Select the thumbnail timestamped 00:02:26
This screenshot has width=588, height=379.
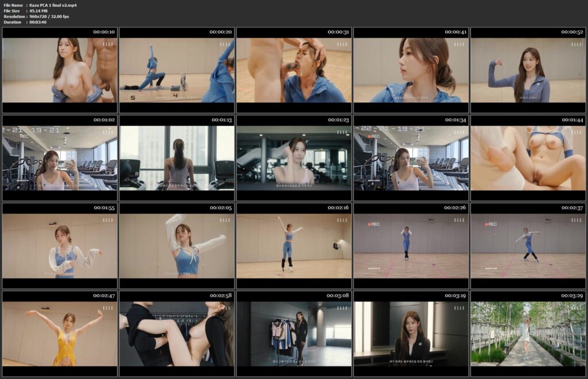pyautogui.click(x=411, y=246)
